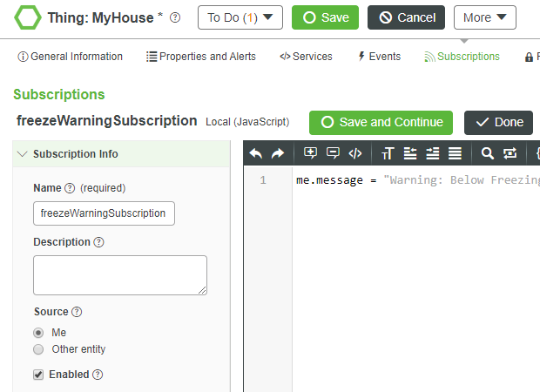Click the font size icon in editor toolbar

coord(388,153)
